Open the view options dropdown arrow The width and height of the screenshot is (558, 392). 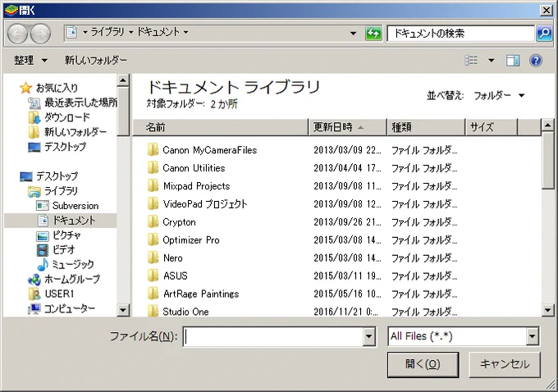click(491, 61)
